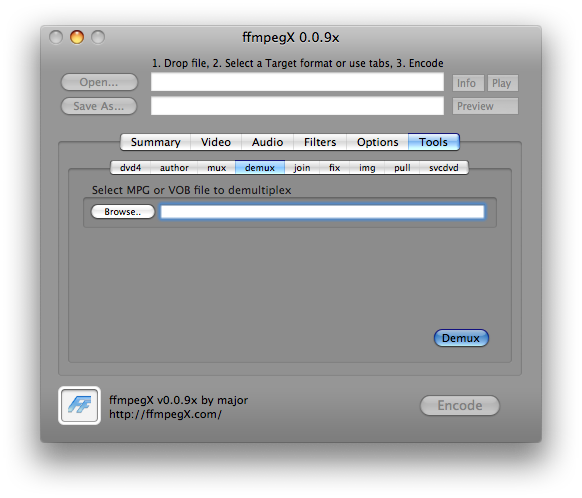The height and width of the screenshot is (498, 582).
Task: Select the pull subtab
Action: click(x=402, y=168)
